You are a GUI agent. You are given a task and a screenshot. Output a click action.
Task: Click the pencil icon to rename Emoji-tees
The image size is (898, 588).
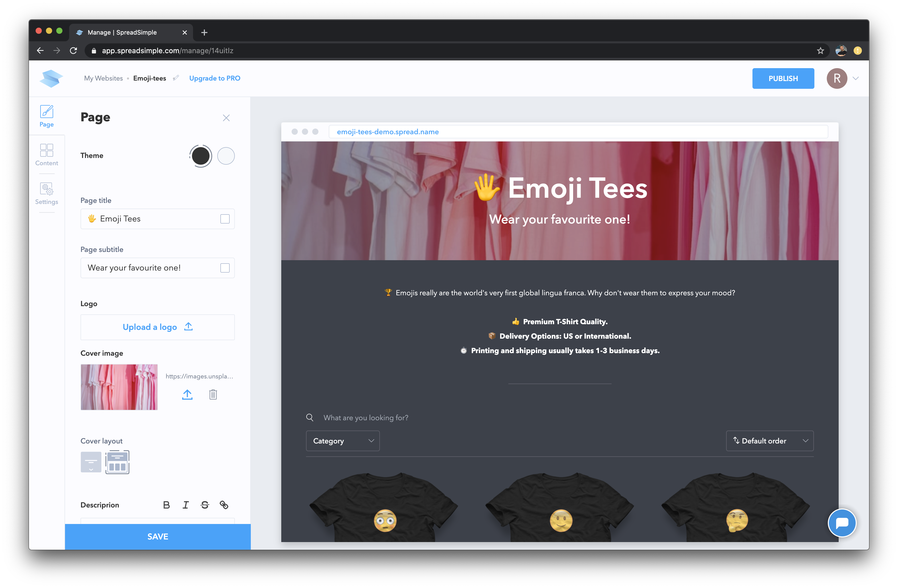point(176,78)
